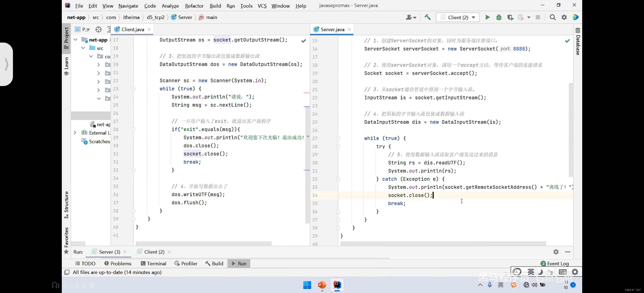This screenshot has height=293, width=644.
Task: Click the Server.java vertical scrollbar
Action: coord(571,130)
